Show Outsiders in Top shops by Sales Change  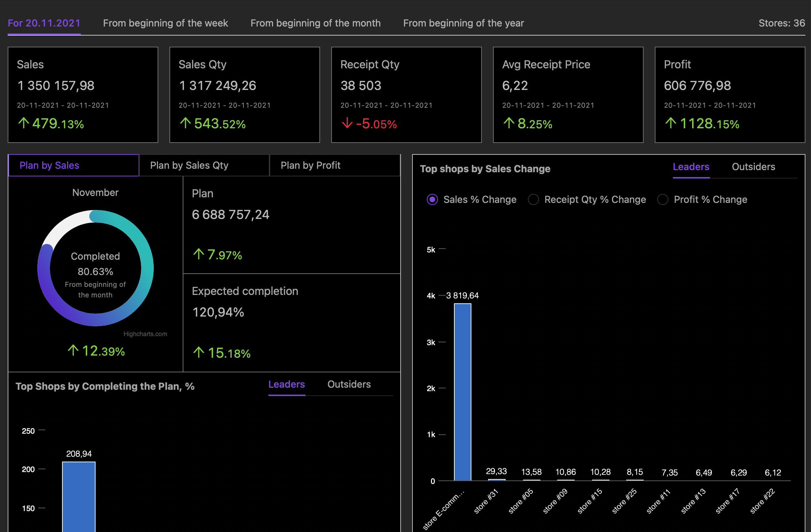pos(753,167)
